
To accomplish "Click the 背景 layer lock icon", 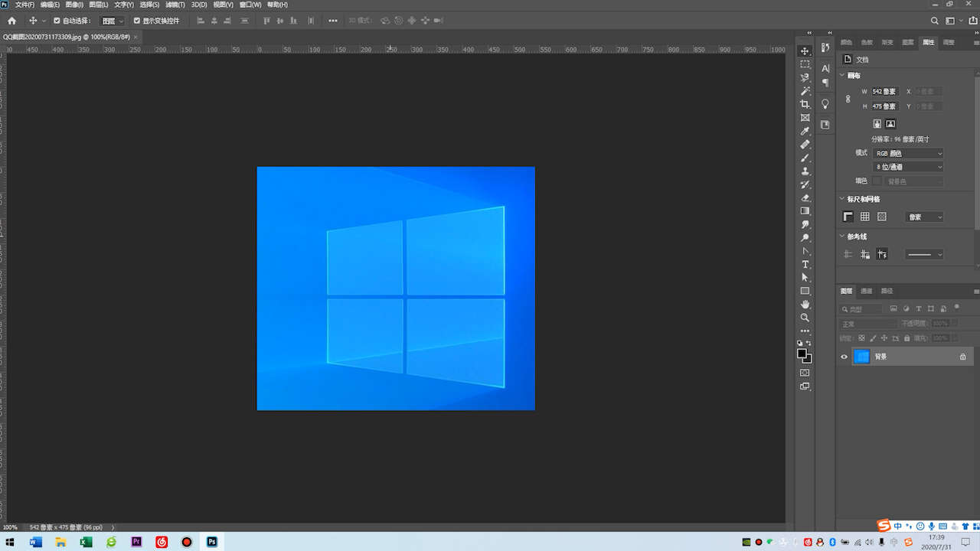I will (963, 357).
